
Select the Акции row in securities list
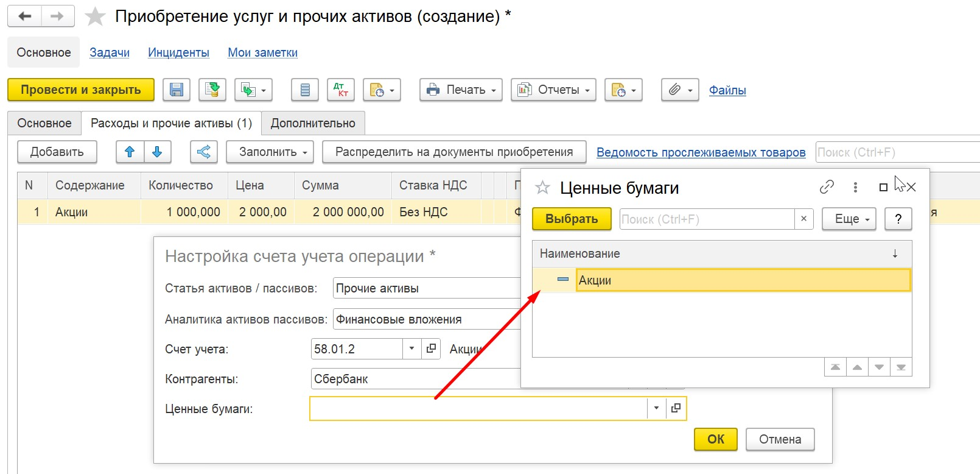[x=722, y=280]
